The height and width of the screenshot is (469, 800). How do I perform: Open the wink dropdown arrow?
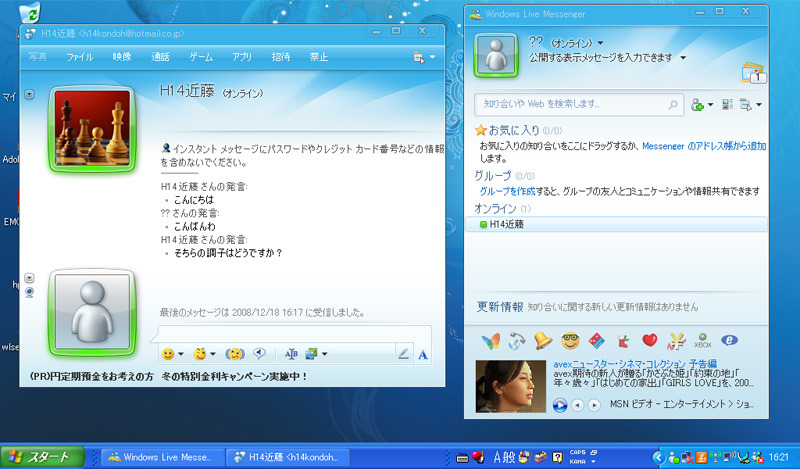click(x=213, y=354)
